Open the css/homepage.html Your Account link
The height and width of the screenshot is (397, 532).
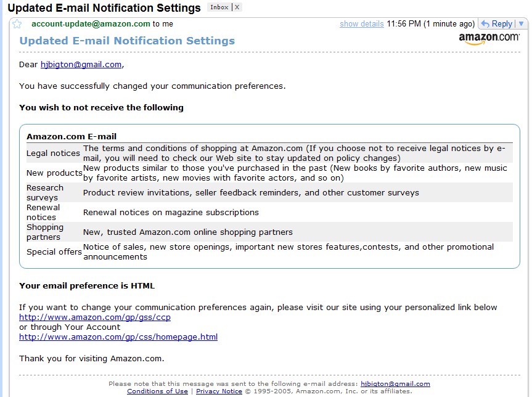point(118,337)
